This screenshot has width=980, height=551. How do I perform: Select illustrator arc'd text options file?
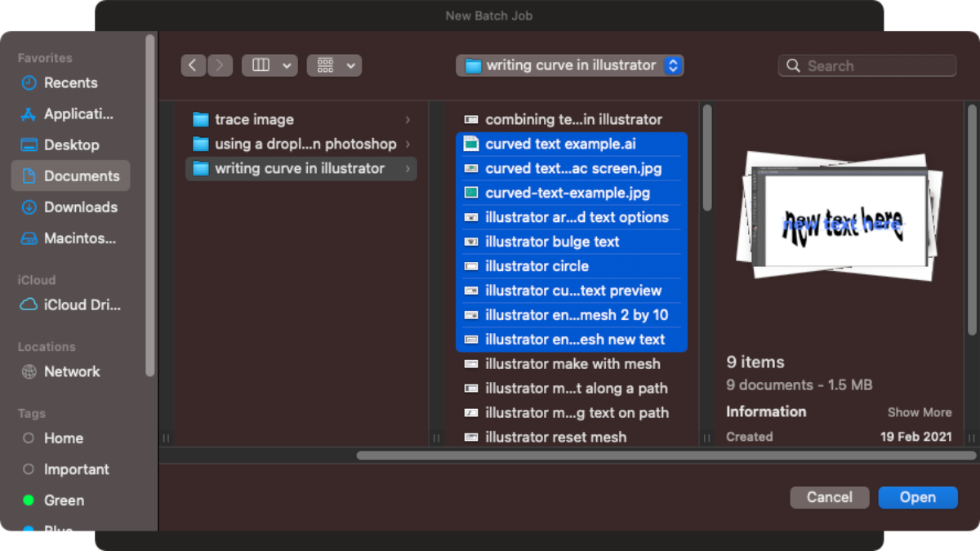572,217
